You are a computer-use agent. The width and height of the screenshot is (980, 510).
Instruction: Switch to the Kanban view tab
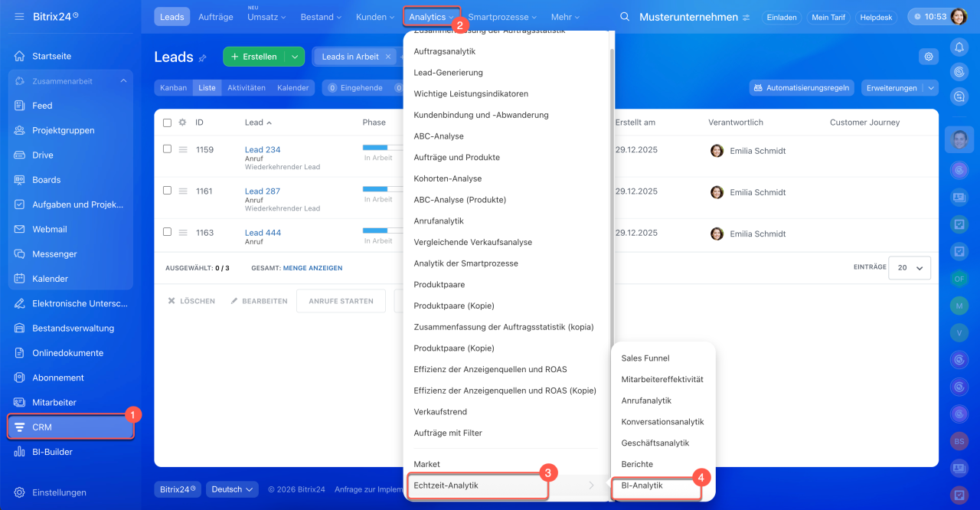click(173, 88)
